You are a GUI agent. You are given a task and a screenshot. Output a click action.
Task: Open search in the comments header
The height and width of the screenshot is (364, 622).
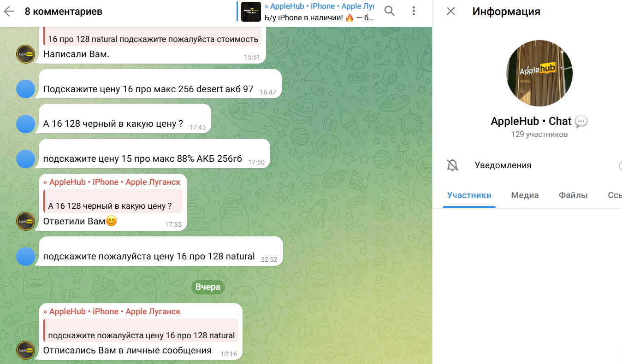click(x=390, y=11)
